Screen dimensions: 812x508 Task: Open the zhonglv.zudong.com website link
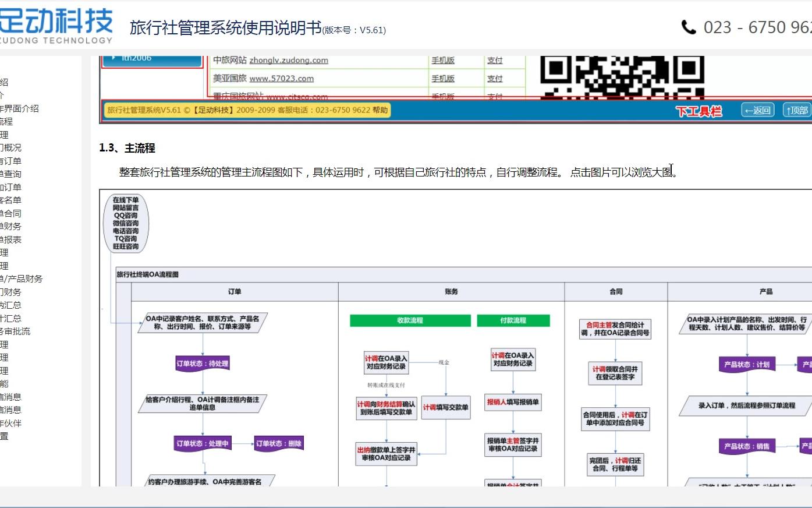[288, 60]
